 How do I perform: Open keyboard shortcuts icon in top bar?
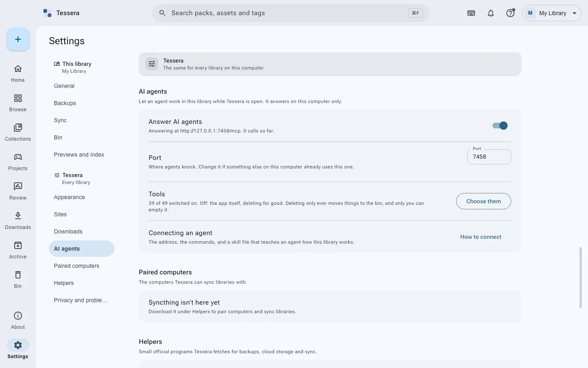(471, 13)
